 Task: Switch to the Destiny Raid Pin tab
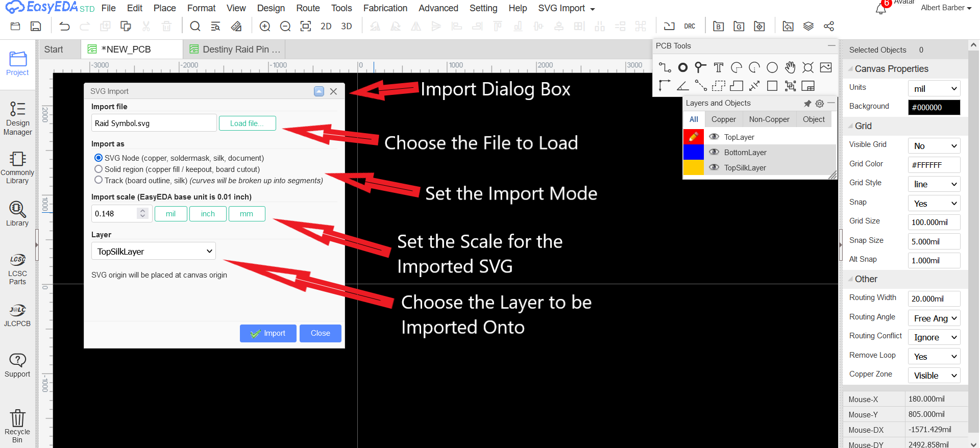click(235, 49)
